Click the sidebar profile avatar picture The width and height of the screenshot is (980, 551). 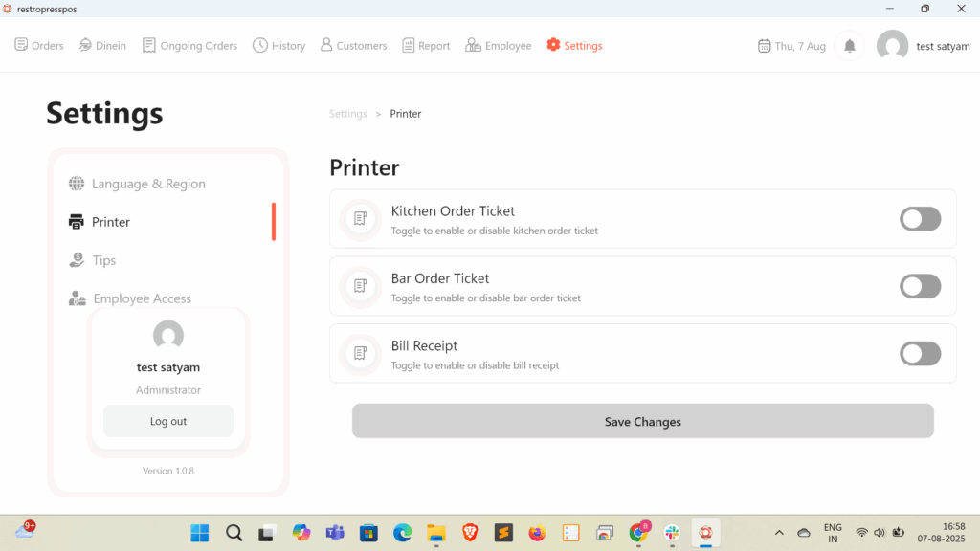(168, 335)
